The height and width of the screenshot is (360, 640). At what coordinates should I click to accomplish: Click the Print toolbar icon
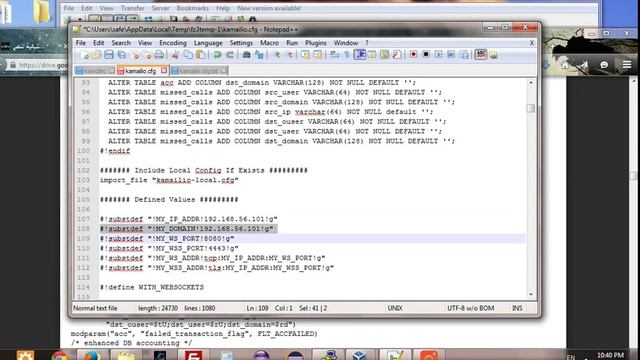pos(159,55)
